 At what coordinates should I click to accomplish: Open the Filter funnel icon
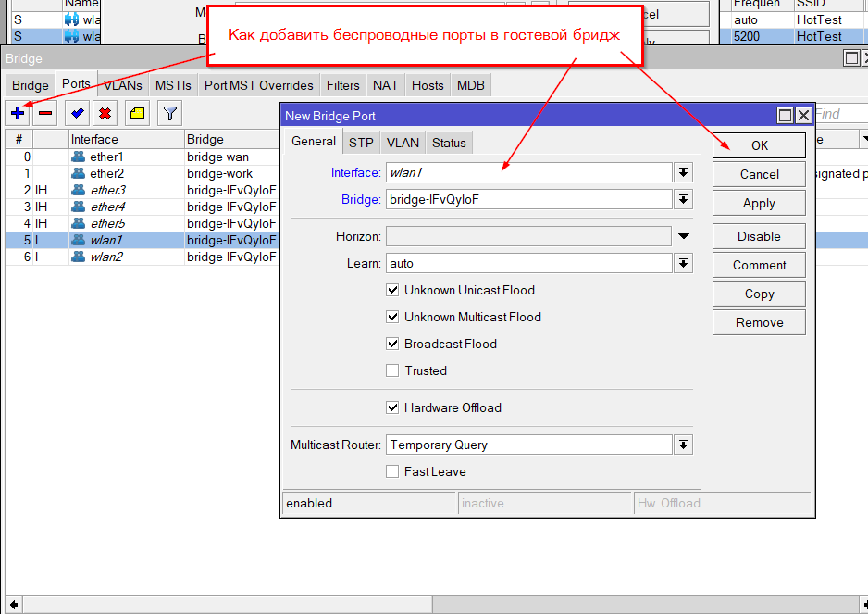pyautogui.click(x=169, y=114)
